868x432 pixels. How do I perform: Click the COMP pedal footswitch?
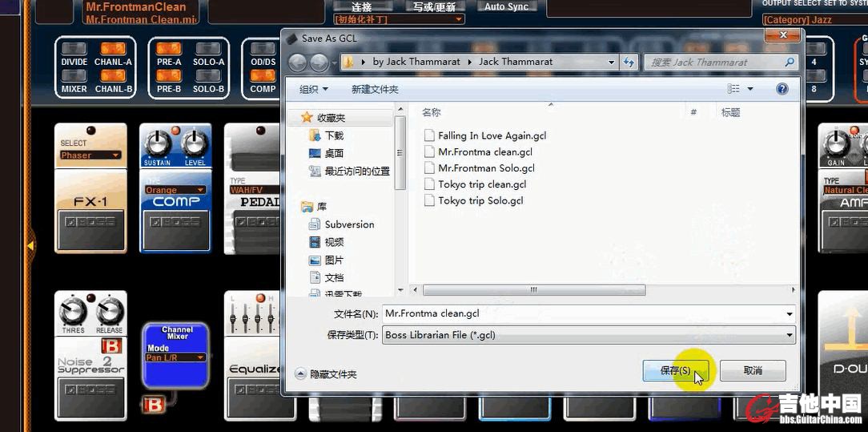point(175,229)
